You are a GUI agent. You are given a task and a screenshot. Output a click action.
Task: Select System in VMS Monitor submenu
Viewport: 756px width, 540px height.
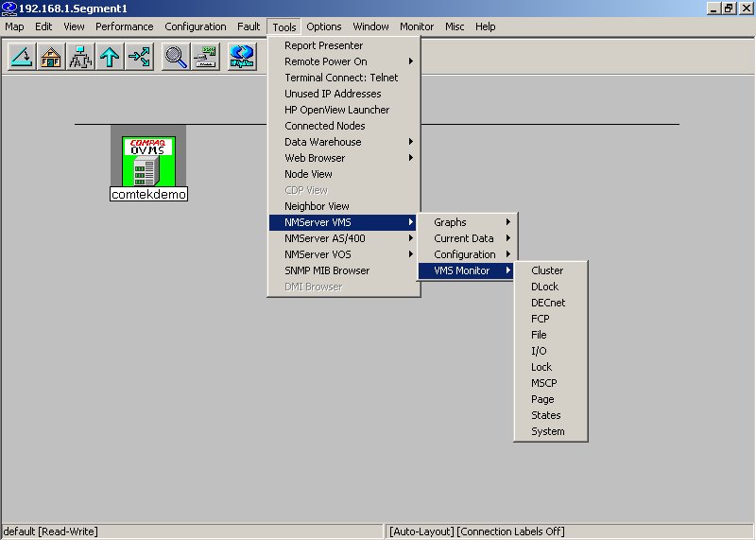click(547, 431)
